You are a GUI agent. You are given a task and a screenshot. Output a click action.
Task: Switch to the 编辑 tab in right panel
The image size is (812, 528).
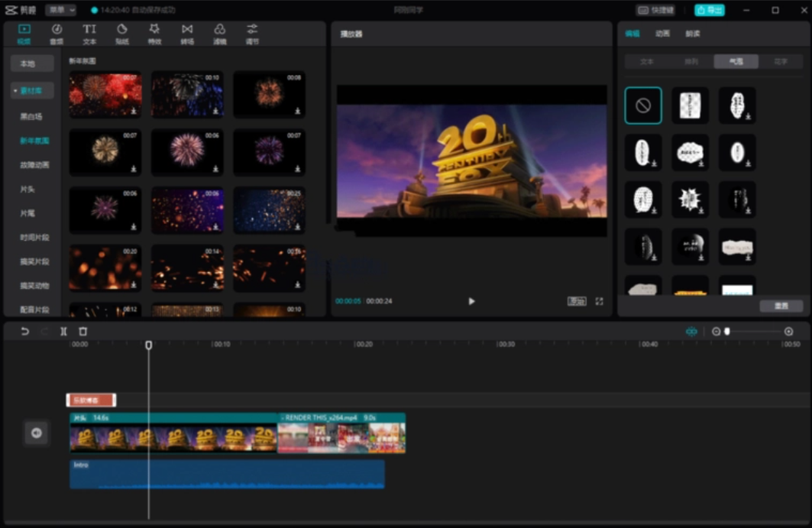[632, 34]
